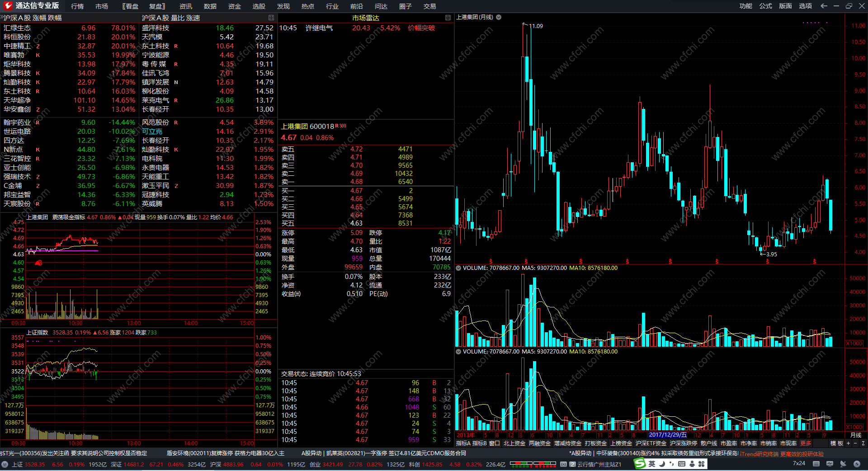Open the 资讯 menu
The width and height of the screenshot is (868, 471).
(186, 6)
